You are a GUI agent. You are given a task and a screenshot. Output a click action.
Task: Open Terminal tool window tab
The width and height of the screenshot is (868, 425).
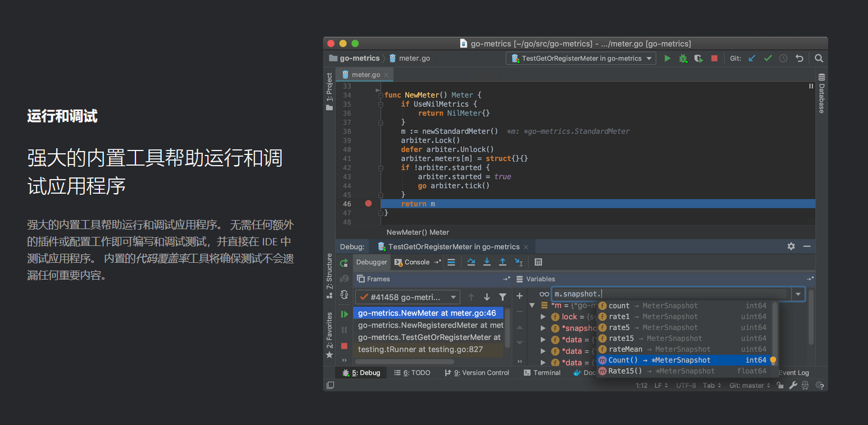[x=542, y=373]
